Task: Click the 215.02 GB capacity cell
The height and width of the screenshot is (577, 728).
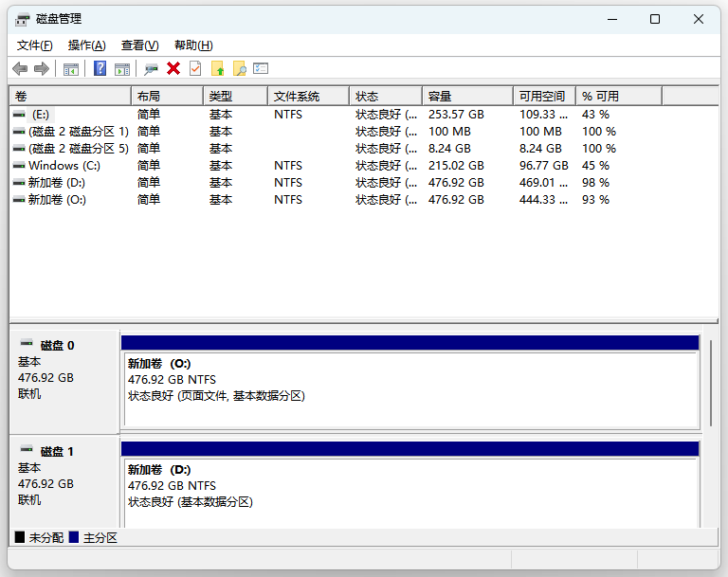Action: point(456,165)
